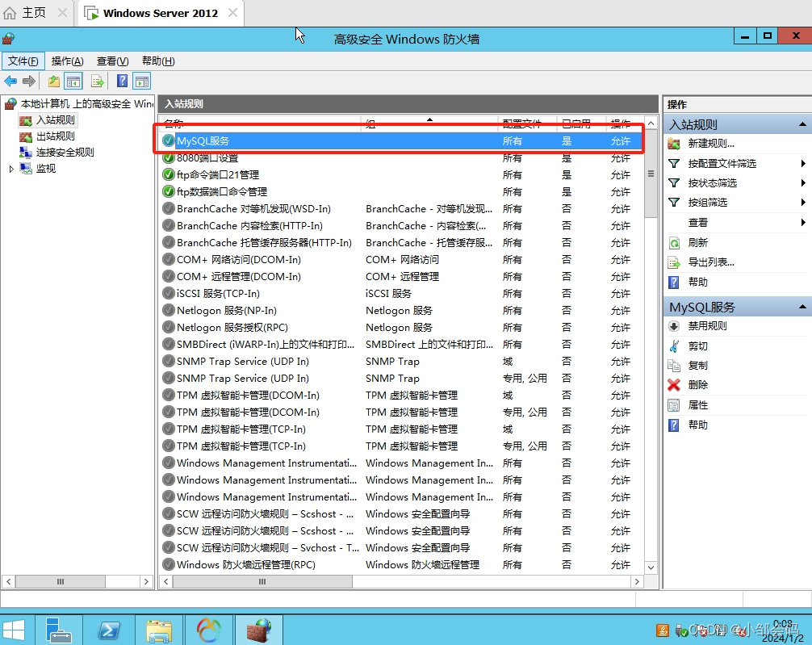Click the rules list scroll down arrow
The height and width of the screenshot is (645, 812).
651,568
